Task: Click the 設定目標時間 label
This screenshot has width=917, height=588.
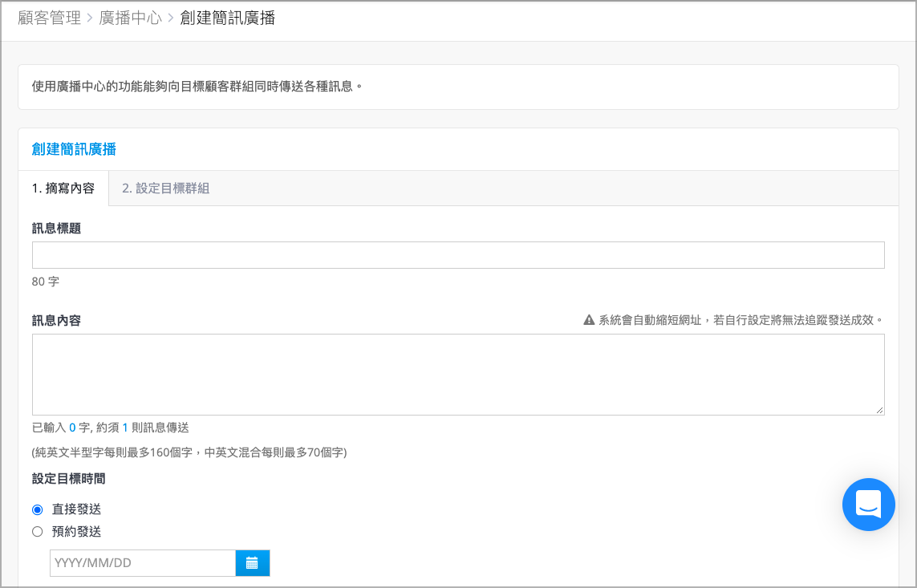Action: 68,479
